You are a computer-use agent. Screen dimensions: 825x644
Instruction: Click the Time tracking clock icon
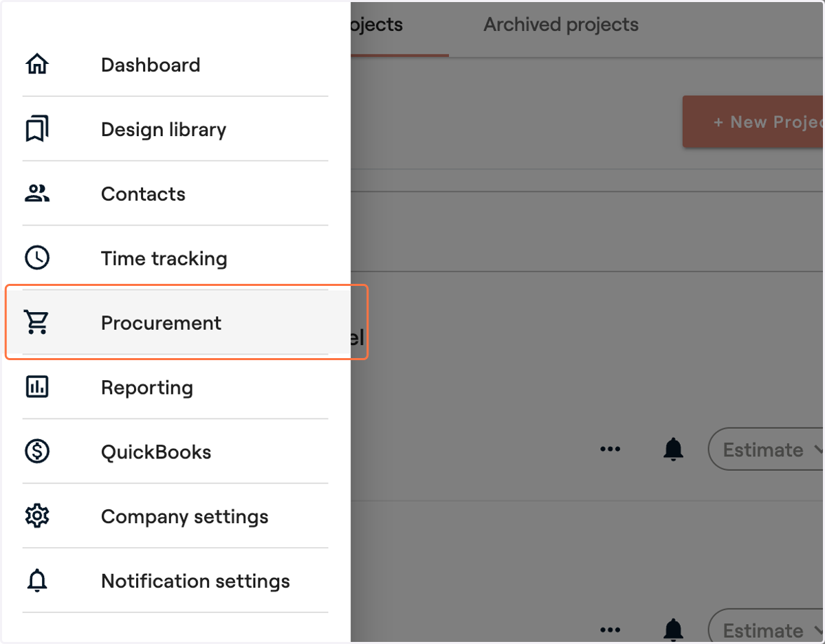tap(37, 258)
